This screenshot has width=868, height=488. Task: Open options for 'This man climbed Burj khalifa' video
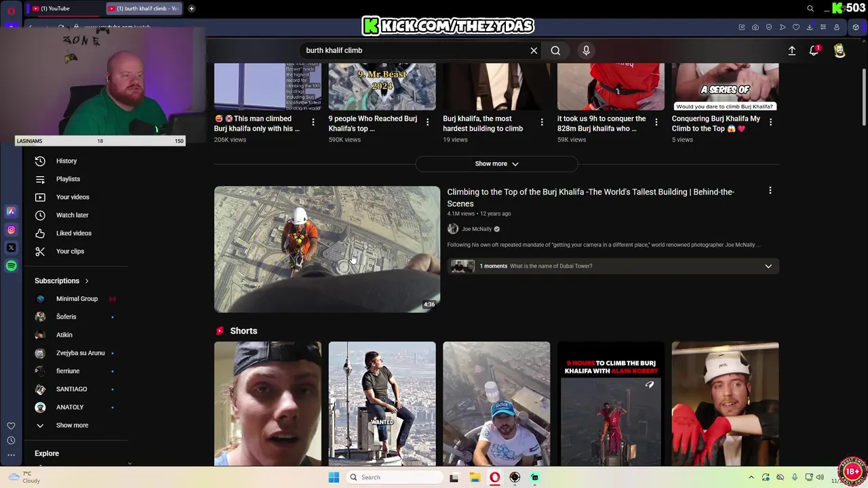pyautogui.click(x=313, y=122)
